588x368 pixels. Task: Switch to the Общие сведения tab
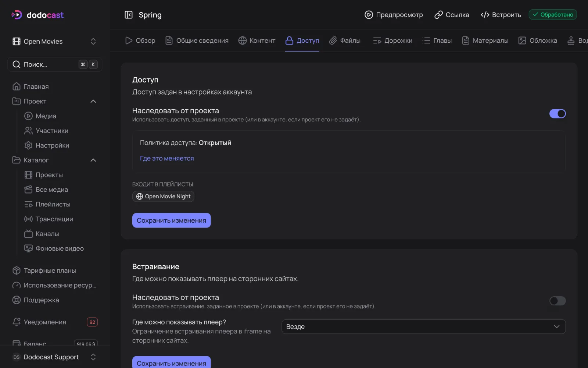[x=197, y=40]
